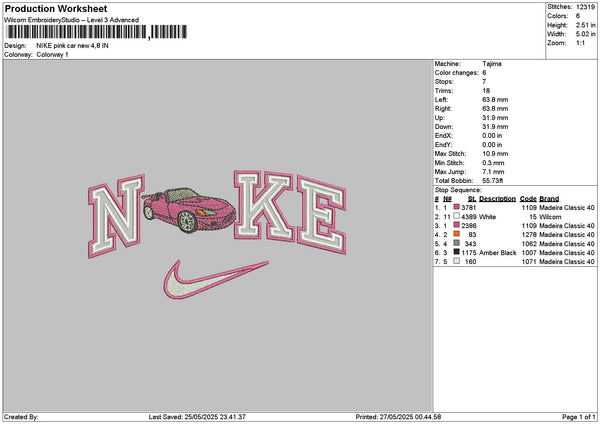Select the Colorway 1 value
The height and width of the screenshot is (424, 600).
(52, 55)
